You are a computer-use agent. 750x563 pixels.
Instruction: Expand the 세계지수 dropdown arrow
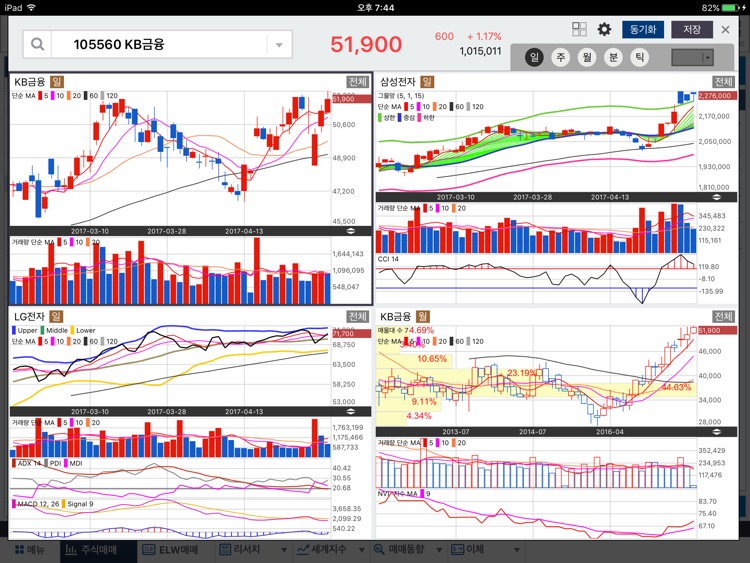click(362, 550)
